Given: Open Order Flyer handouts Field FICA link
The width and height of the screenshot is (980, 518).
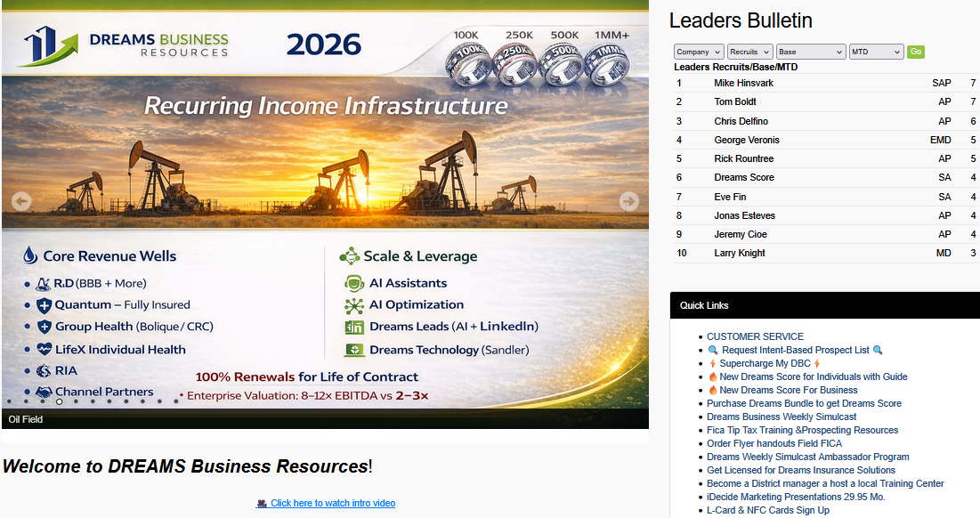Looking at the screenshot, I should click(773, 443).
